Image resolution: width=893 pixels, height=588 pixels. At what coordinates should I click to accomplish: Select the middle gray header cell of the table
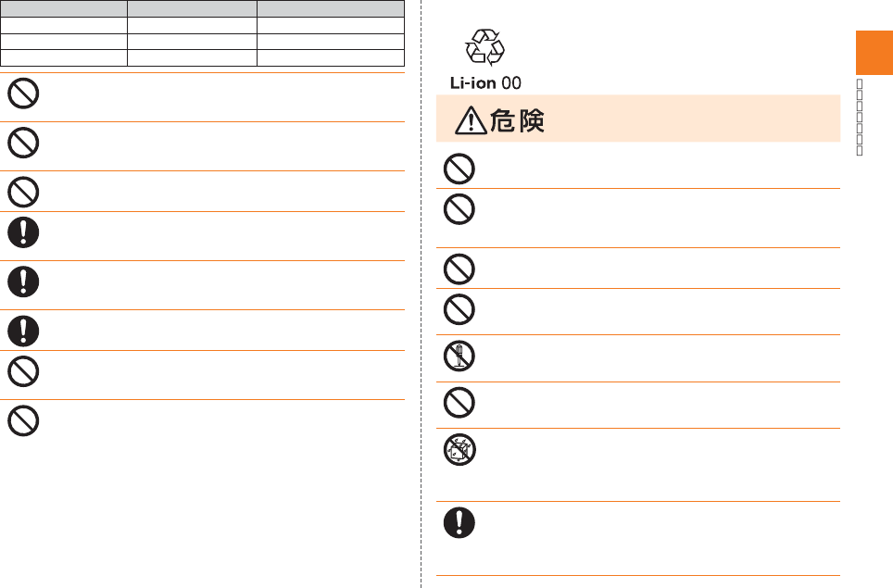point(191,7)
